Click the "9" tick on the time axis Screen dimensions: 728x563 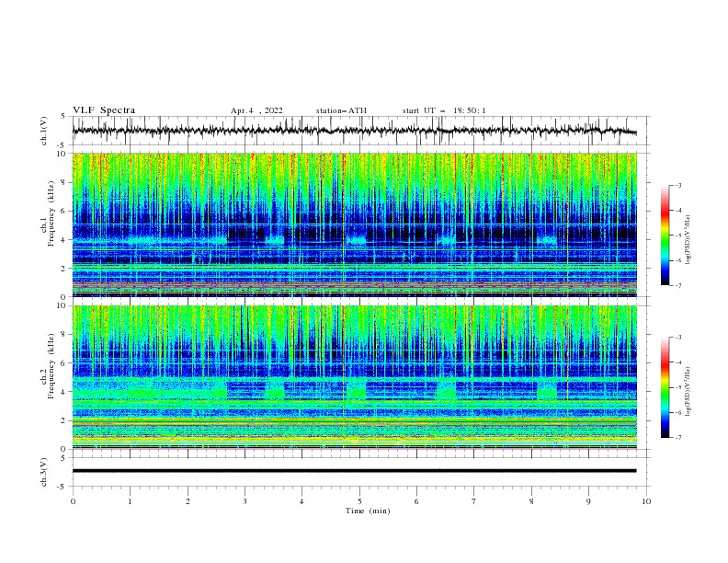pos(588,501)
